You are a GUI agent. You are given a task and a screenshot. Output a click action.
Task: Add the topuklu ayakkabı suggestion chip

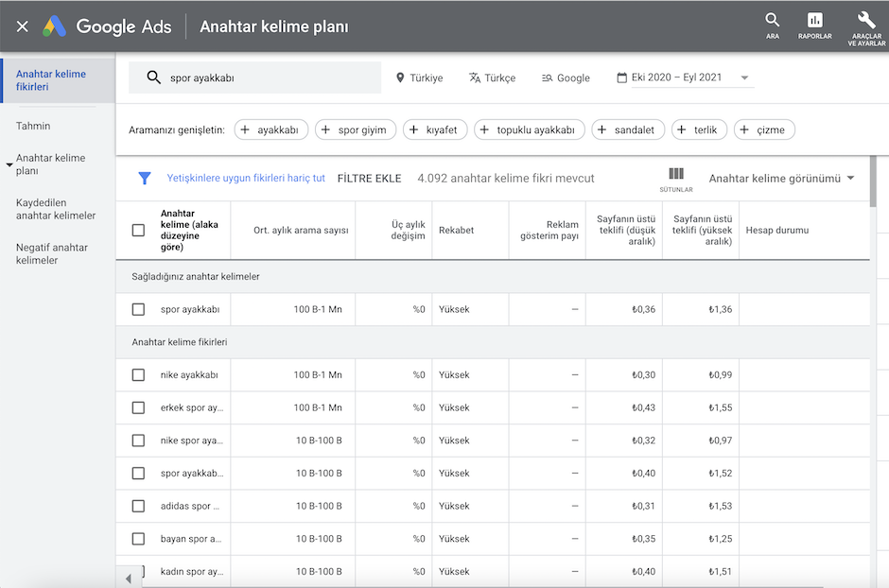coord(530,130)
